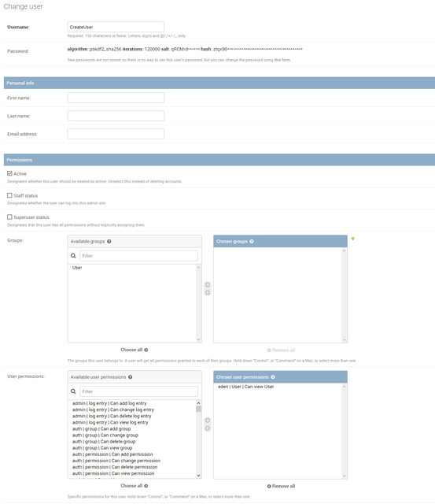Click the Username input field

point(116,27)
